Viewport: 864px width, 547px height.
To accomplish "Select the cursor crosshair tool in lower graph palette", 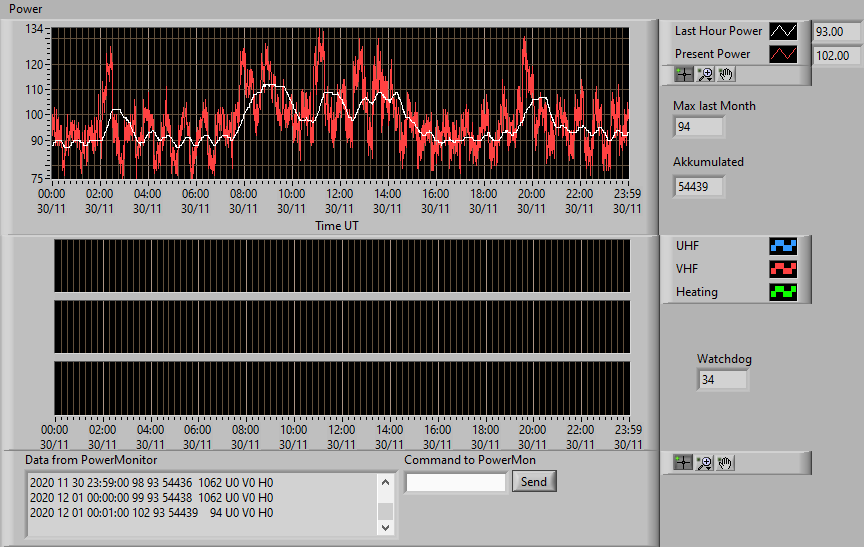I will coord(683,463).
